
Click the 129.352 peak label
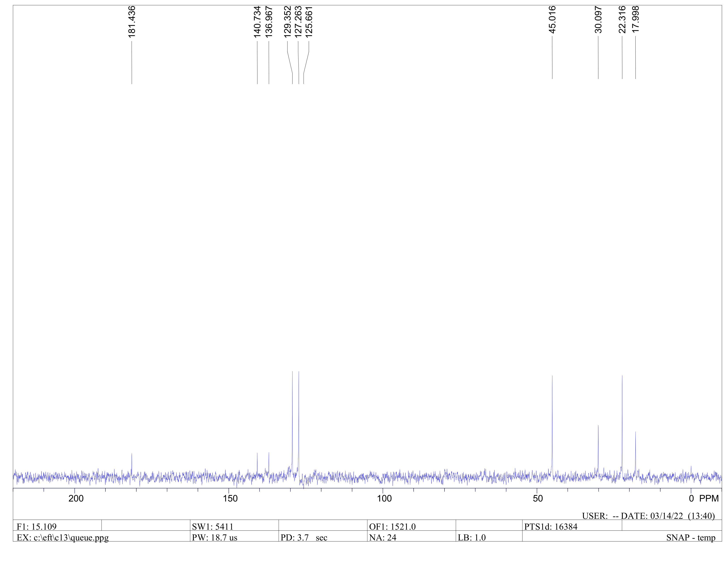click(287, 22)
